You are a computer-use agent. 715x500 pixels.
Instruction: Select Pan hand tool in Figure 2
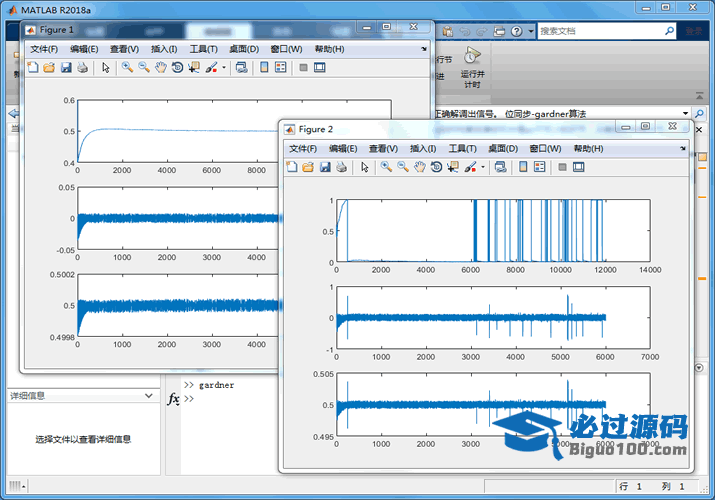[x=420, y=167]
